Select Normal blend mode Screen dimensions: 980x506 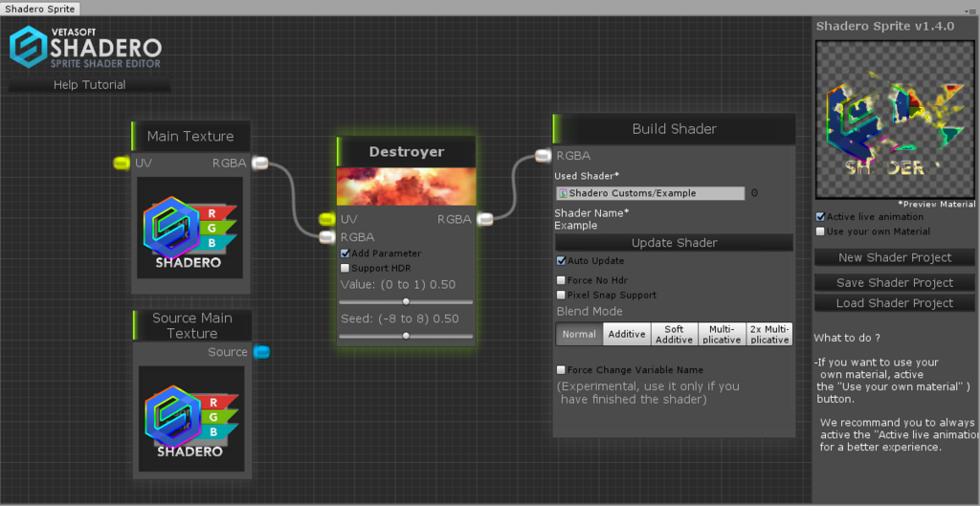(579, 334)
